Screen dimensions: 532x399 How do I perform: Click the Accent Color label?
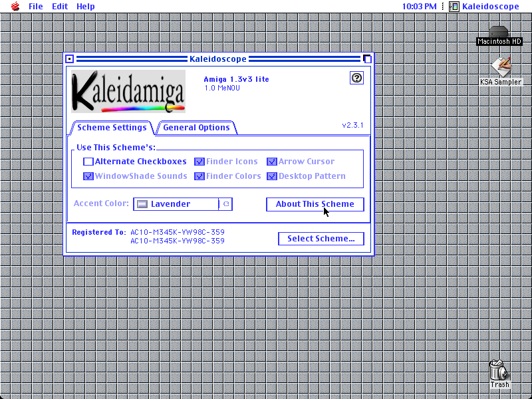[x=101, y=203]
